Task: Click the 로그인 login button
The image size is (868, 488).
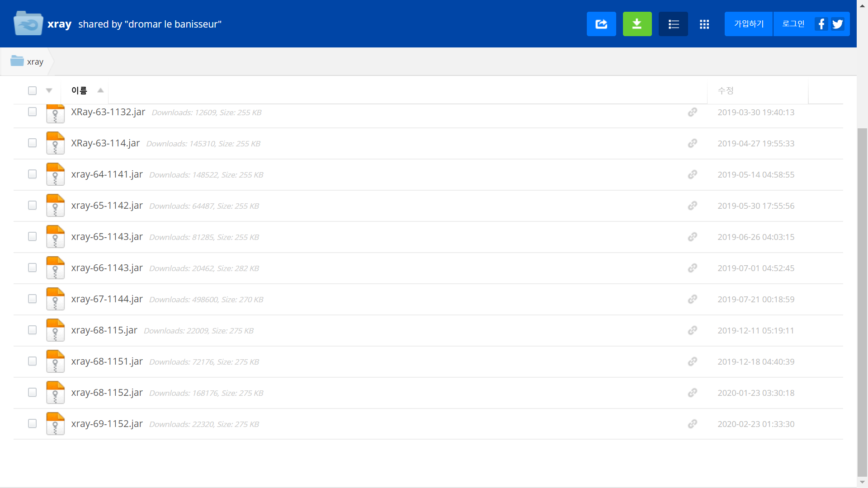Action: click(793, 24)
